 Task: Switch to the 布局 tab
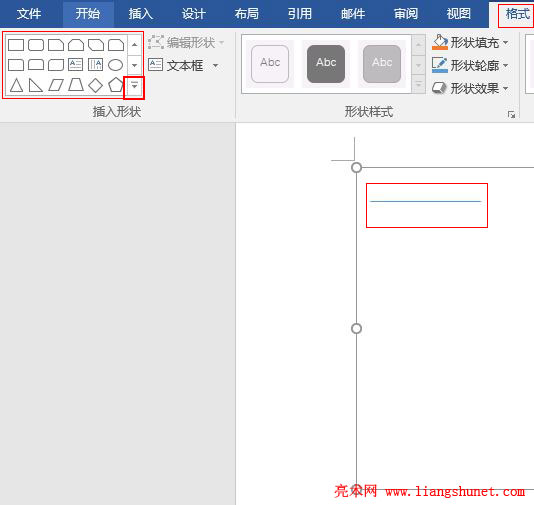pyautogui.click(x=247, y=14)
